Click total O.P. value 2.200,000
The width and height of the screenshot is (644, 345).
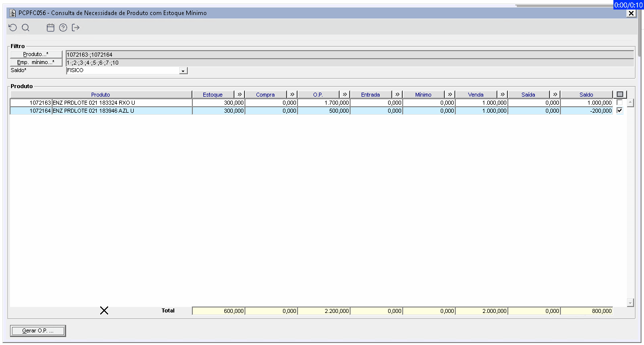324,311
